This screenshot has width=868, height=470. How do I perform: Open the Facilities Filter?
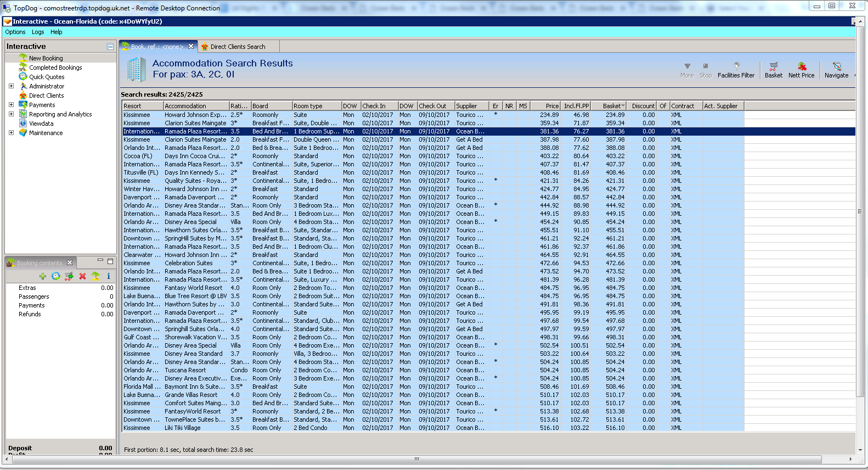[736, 70]
